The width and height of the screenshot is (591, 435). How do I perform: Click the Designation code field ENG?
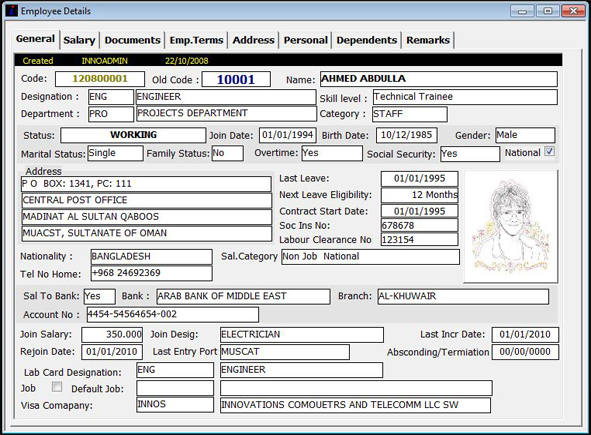pyautogui.click(x=111, y=97)
